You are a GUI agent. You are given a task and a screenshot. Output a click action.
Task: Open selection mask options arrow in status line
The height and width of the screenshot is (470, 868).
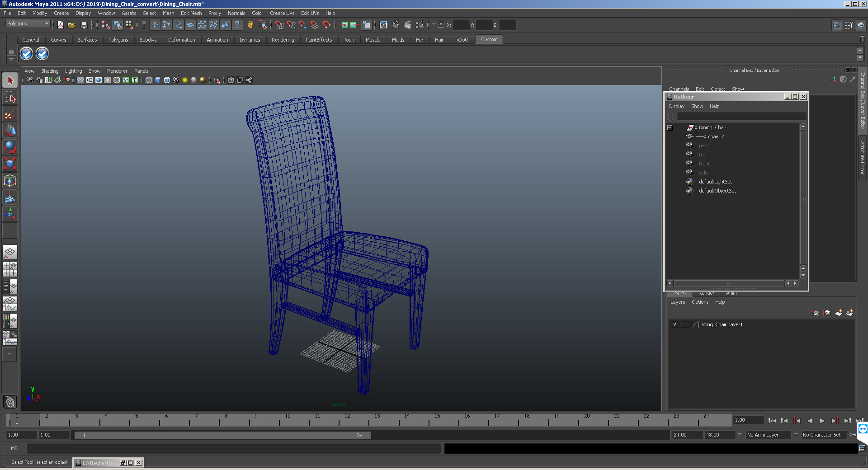(x=144, y=25)
